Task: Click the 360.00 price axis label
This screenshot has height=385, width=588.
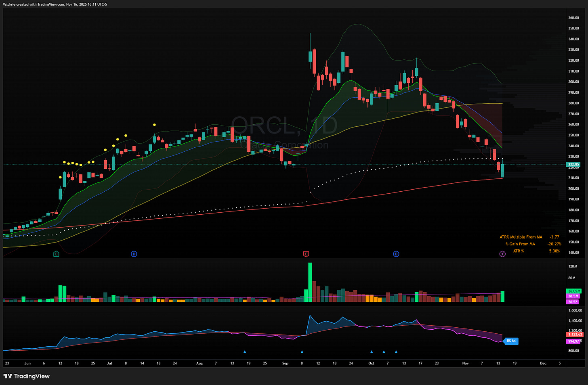Action: (574, 18)
